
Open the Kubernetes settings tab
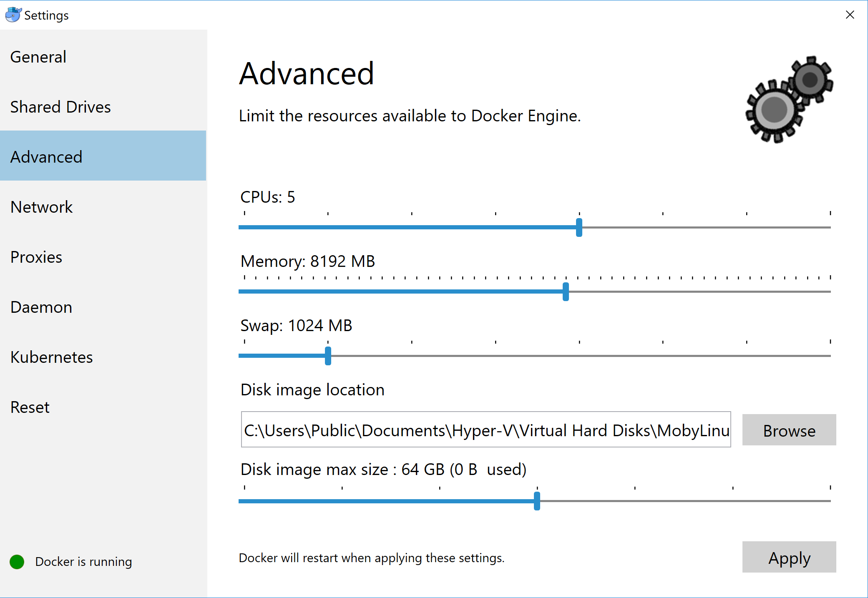pos(52,357)
